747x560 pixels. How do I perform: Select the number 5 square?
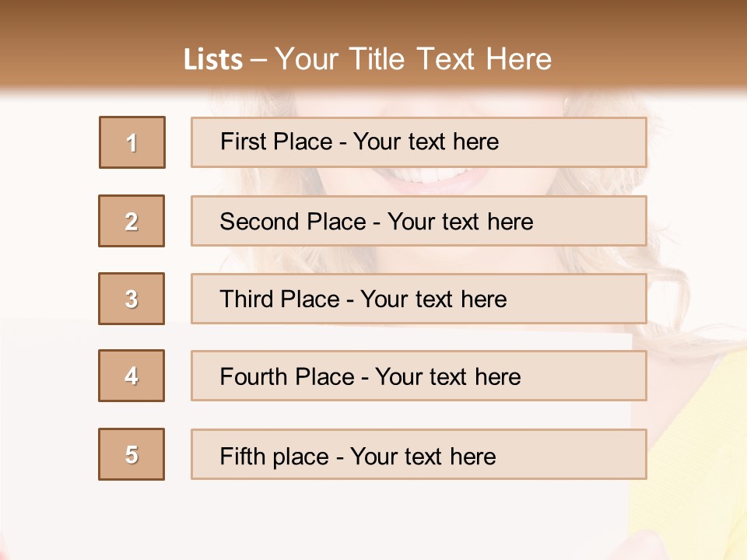(x=132, y=453)
